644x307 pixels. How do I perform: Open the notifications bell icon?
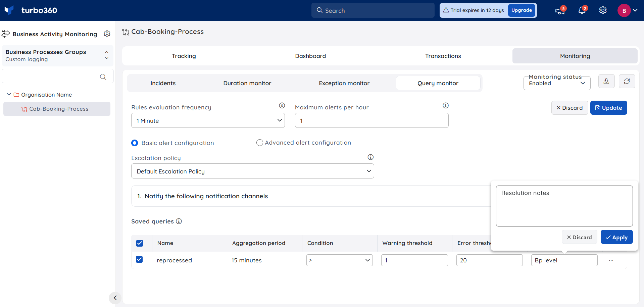coord(582,10)
